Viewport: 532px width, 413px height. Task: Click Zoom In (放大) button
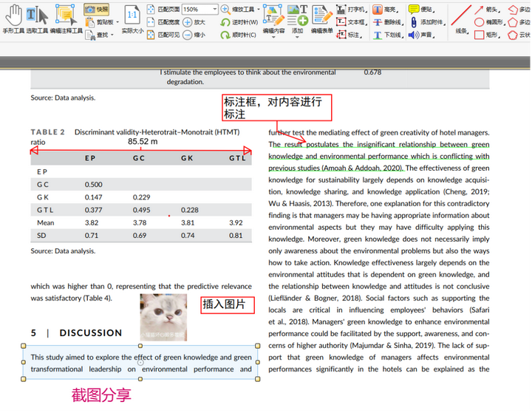pos(194,22)
